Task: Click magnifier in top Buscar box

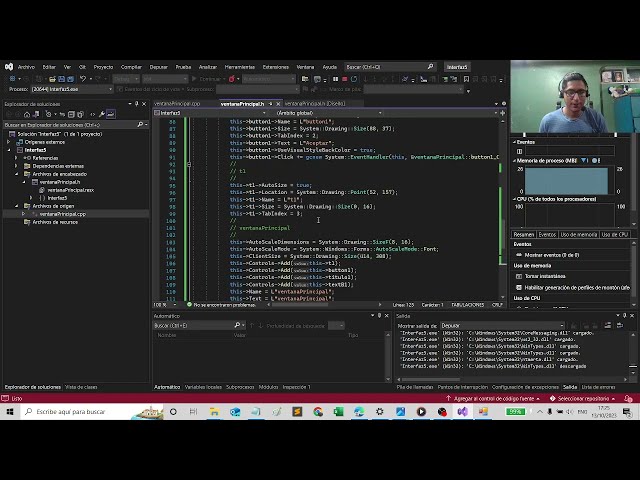Action: pos(430,67)
